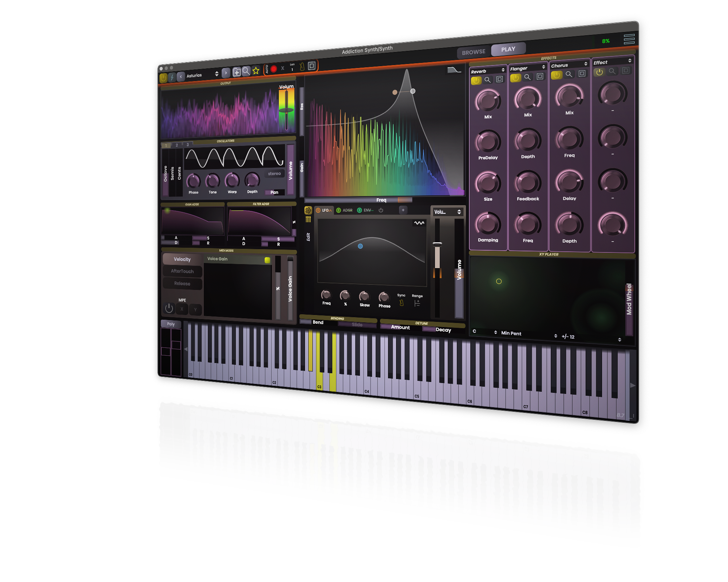Open the Min Pent scale dropdown
Viewport: 728px width, 582px height.
click(x=529, y=334)
